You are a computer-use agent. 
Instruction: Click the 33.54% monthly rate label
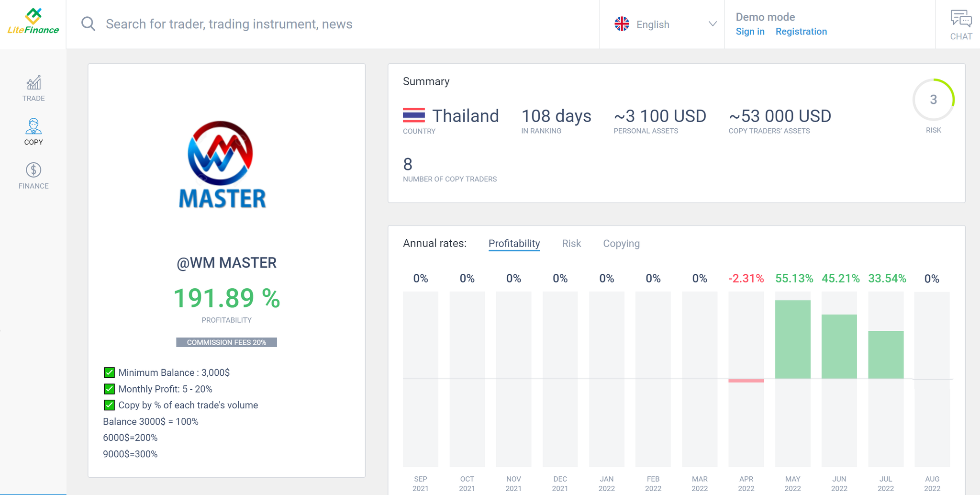[887, 279]
